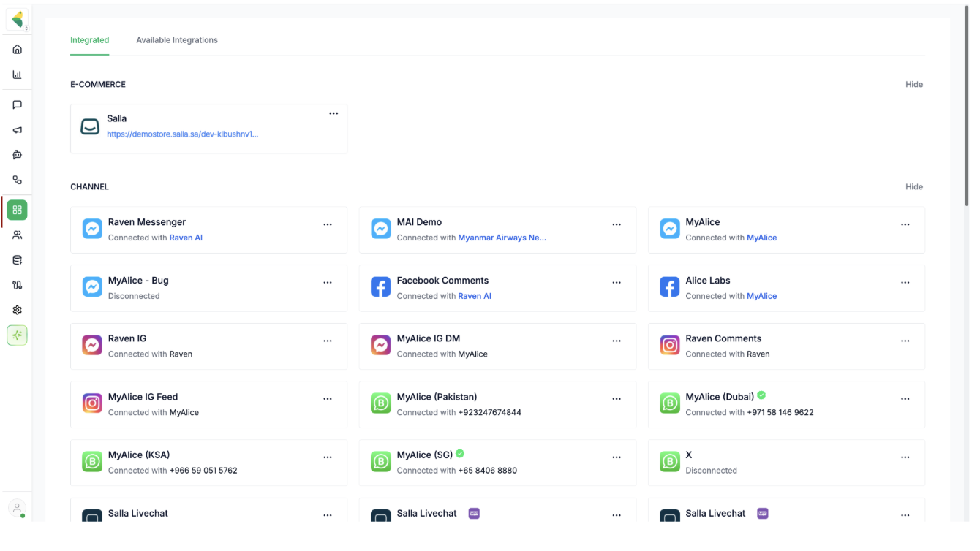Open the branching path icon above the settings gear
The height and width of the screenshot is (551, 980).
point(18,285)
